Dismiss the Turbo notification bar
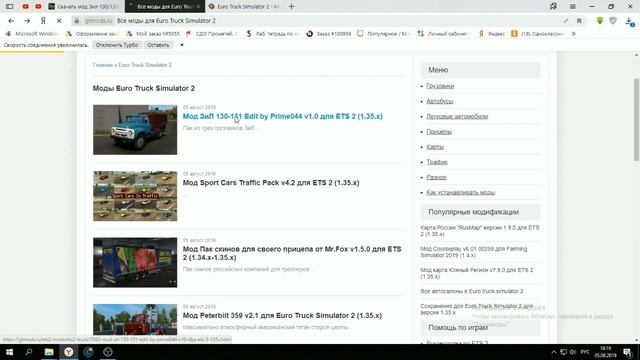The height and width of the screenshot is (360, 640). coord(182,45)
